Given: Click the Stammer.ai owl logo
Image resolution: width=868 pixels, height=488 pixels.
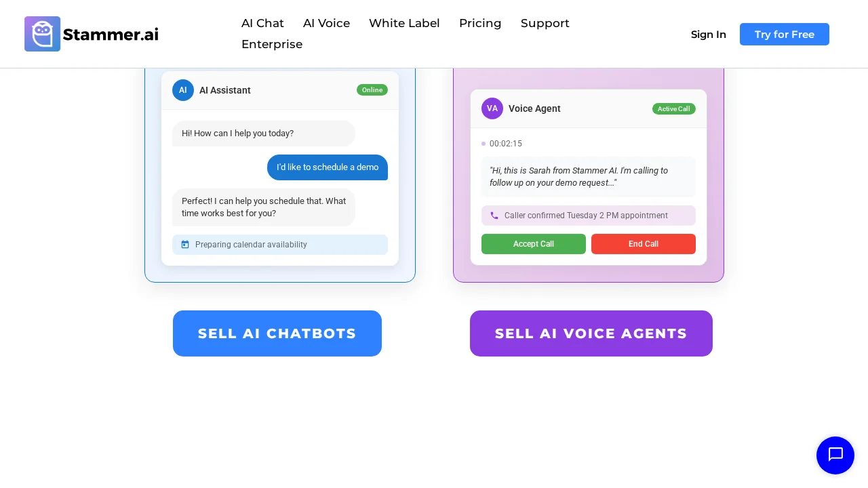Looking at the screenshot, I should pos(43,34).
